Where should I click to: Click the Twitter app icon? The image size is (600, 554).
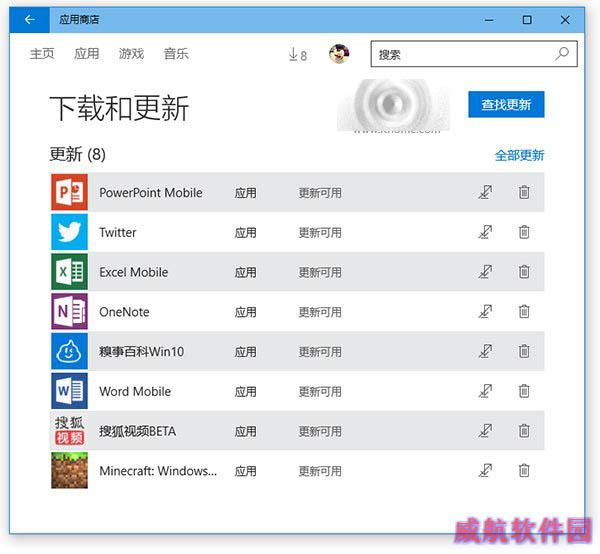click(69, 232)
